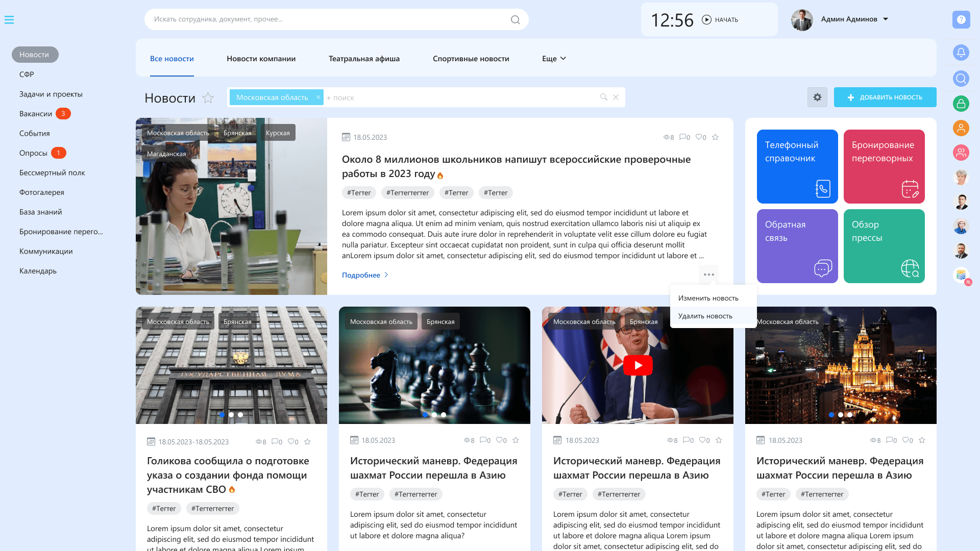980x551 pixels.
Task: Open the help question mark icon
Action: point(961,20)
